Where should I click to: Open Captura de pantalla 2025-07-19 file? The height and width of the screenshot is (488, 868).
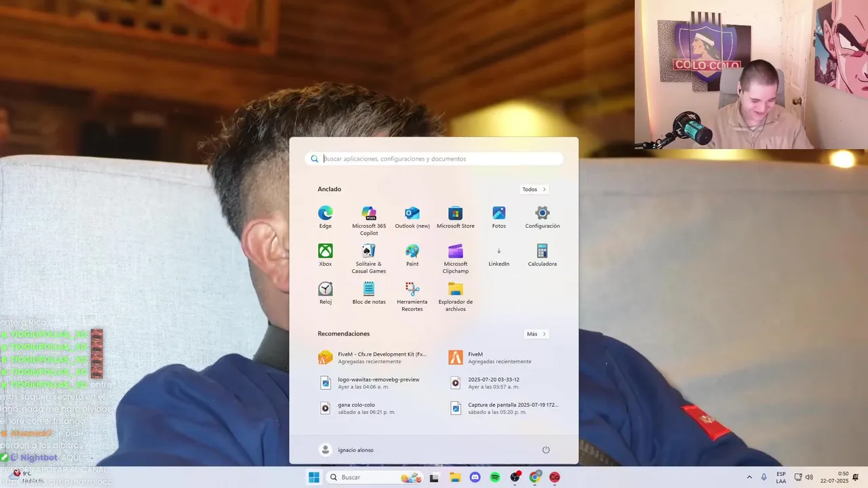pyautogui.click(x=503, y=408)
